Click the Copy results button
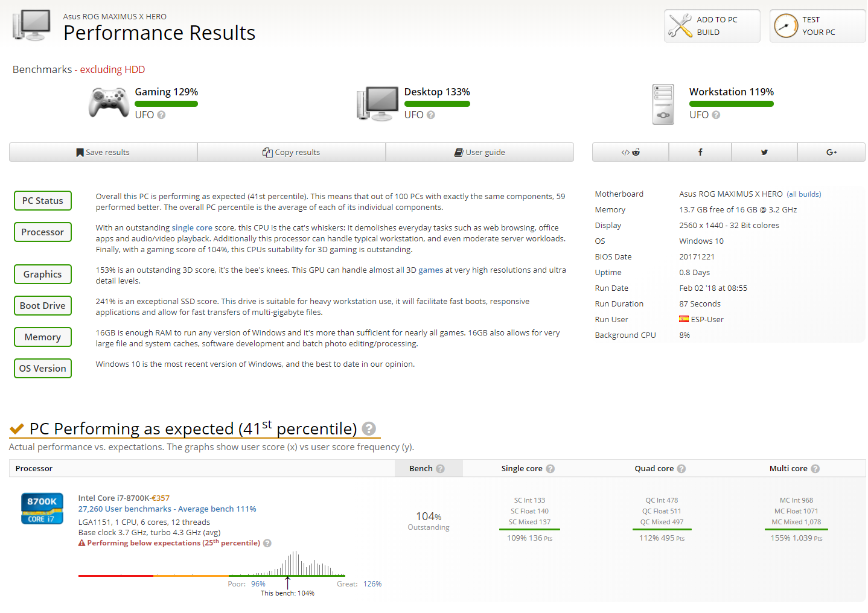The height and width of the screenshot is (613, 868). (x=292, y=152)
